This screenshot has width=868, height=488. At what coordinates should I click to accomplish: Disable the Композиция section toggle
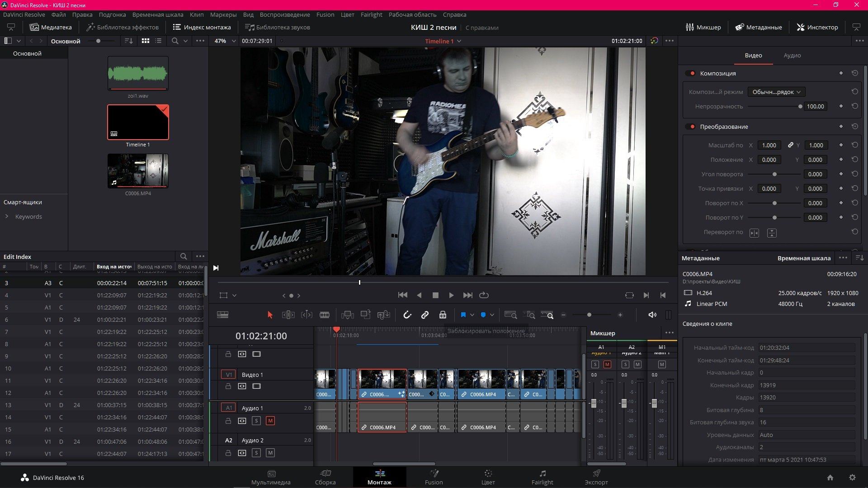click(x=690, y=73)
